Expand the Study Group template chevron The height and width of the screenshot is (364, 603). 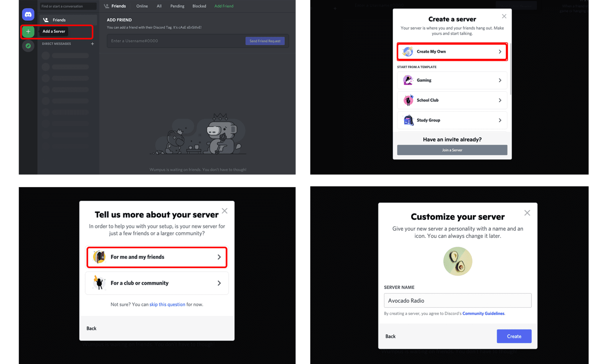pyautogui.click(x=500, y=120)
